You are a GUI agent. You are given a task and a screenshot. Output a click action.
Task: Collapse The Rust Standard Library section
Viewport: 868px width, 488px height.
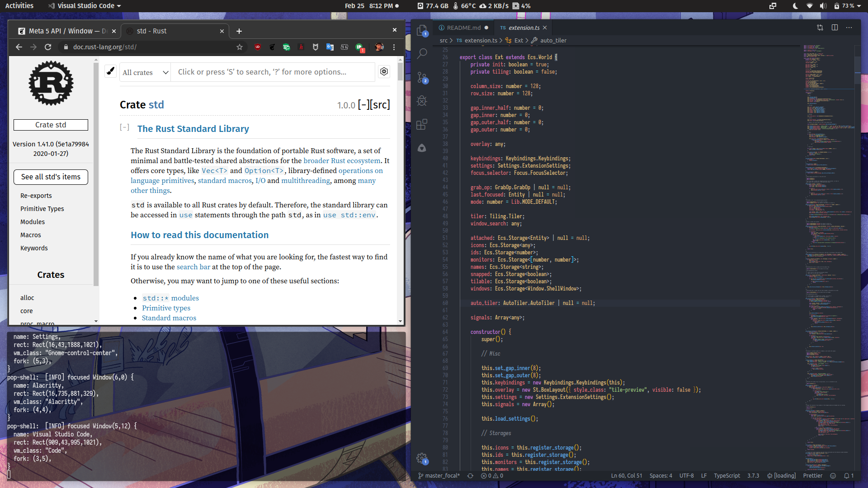point(124,127)
